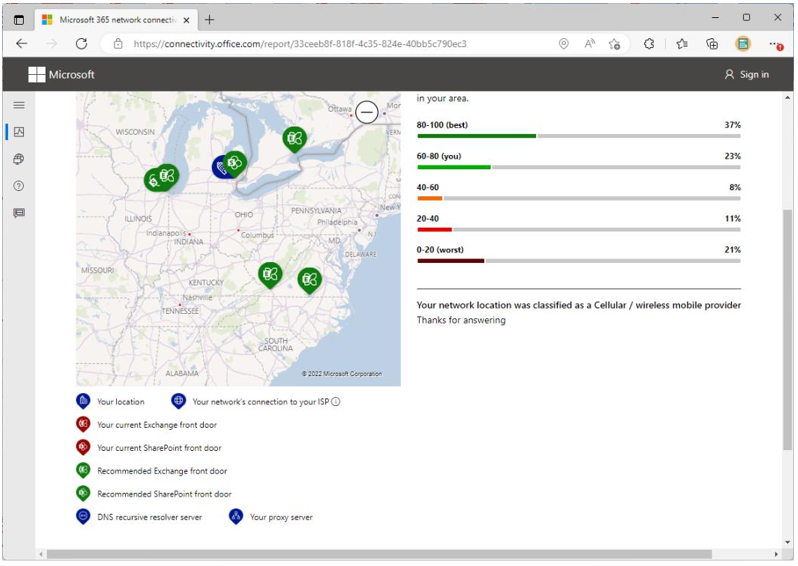The height and width of the screenshot is (566, 798).
Task: Open the report chart icon in sidebar
Action: 19,132
